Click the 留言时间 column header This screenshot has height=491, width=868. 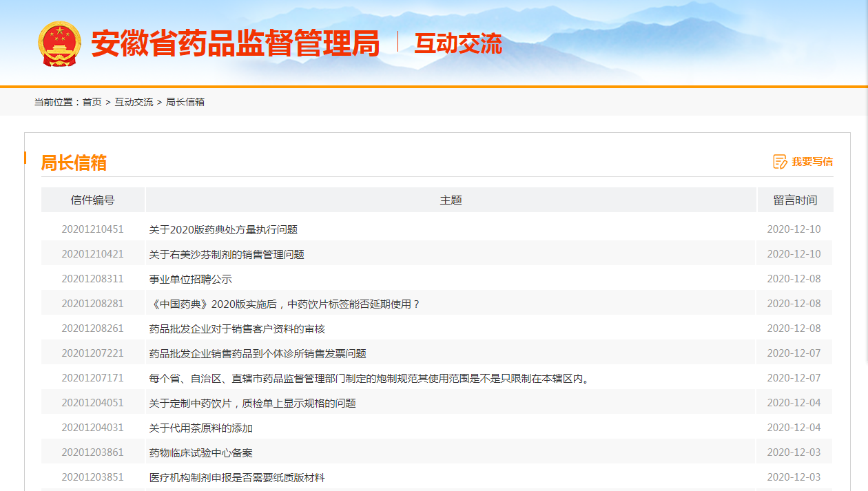pyautogui.click(x=795, y=200)
